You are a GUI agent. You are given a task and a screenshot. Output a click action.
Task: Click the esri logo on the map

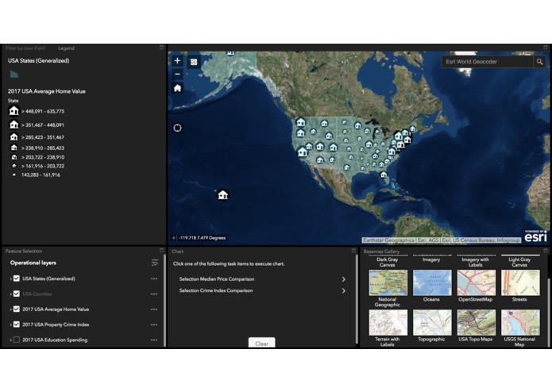[x=535, y=236]
